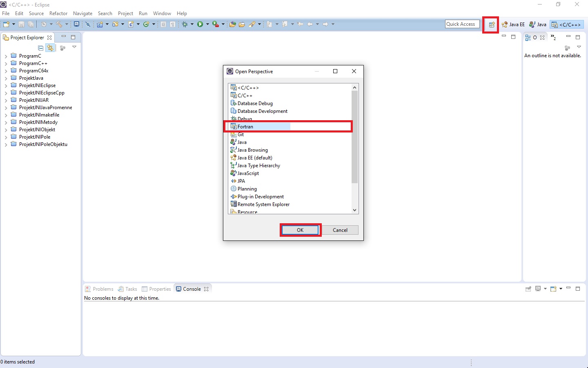The image size is (588, 368).
Task: Click the Search flashlight toolbar icon
Action: tap(252, 24)
